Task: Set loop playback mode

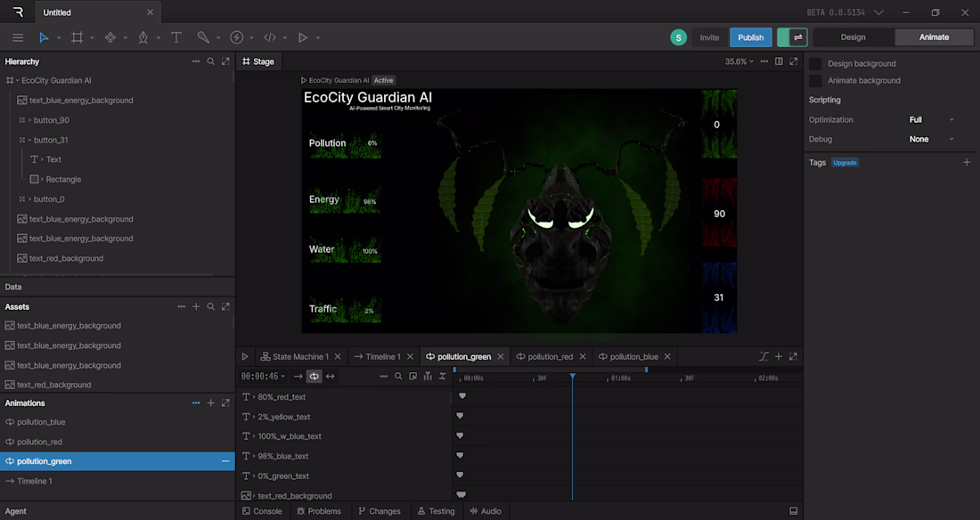Action: pos(314,377)
